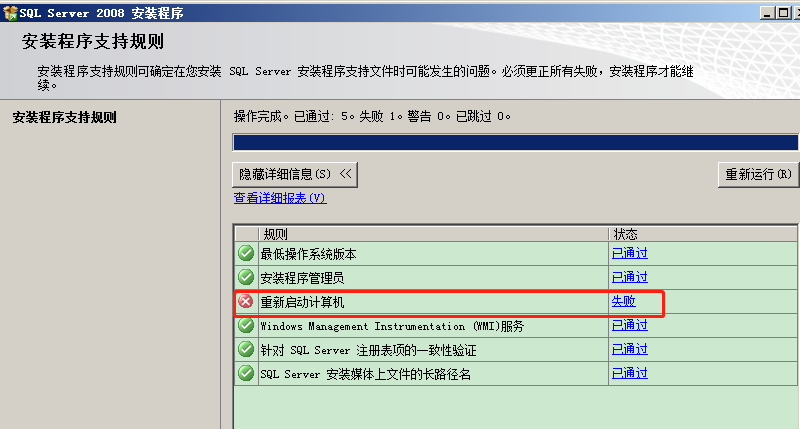Open the 失败 status link for 重新启动计算机

[x=623, y=301]
